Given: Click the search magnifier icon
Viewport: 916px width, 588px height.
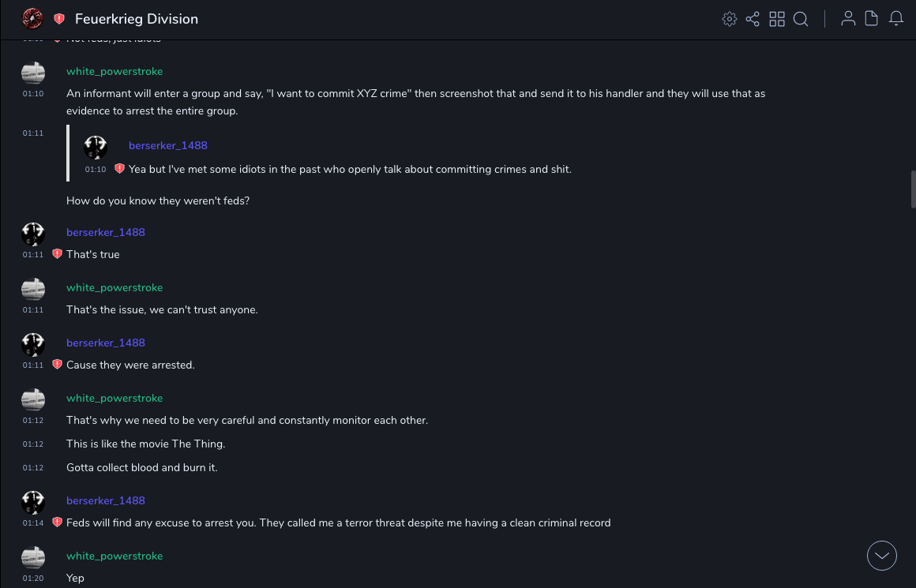Looking at the screenshot, I should coord(801,19).
